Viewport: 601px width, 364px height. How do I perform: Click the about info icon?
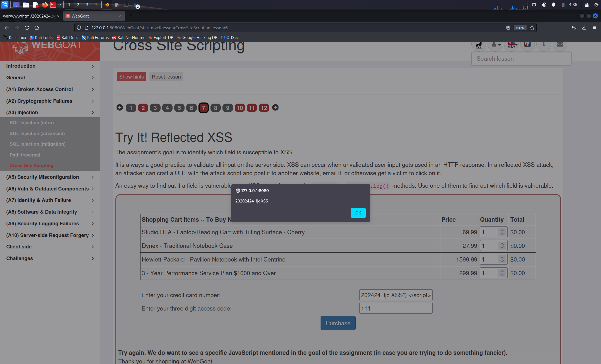[544, 45]
